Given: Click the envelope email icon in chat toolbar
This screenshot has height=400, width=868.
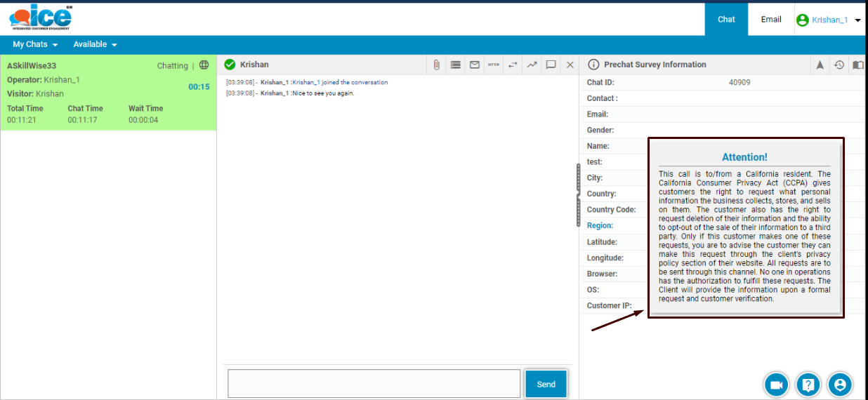Looking at the screenshot, I should 475,65.
